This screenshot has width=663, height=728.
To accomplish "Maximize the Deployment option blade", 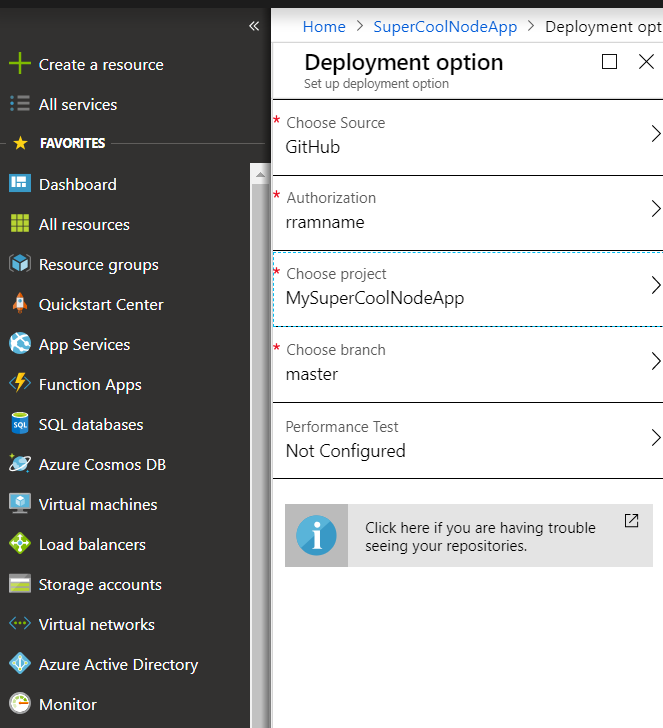I will point(610,62).
